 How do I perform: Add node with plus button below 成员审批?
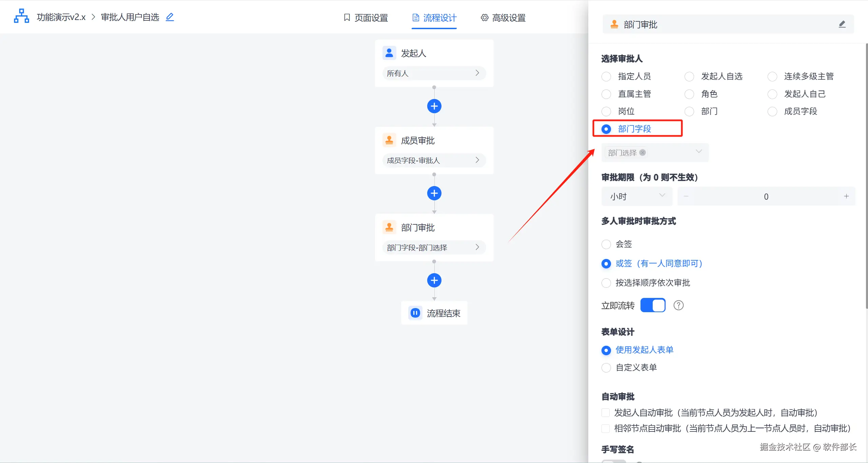(x=434, y=193)
